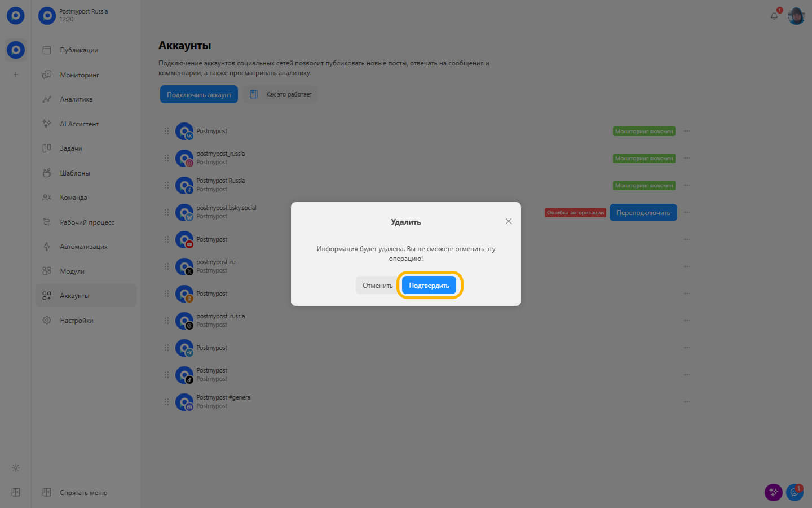Open Публикации menu item

[79, 50]
